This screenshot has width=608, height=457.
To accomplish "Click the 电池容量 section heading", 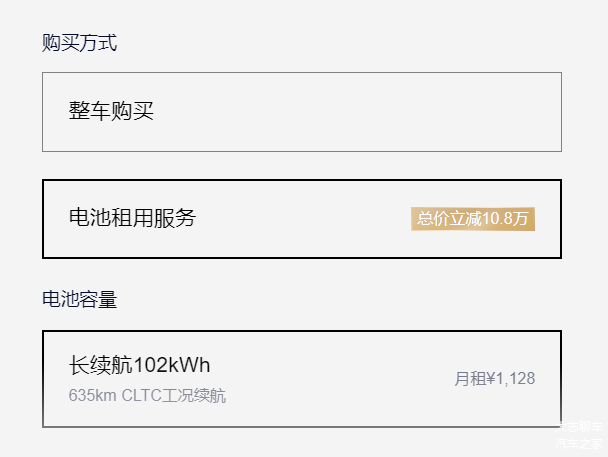I will coord(79,299).
